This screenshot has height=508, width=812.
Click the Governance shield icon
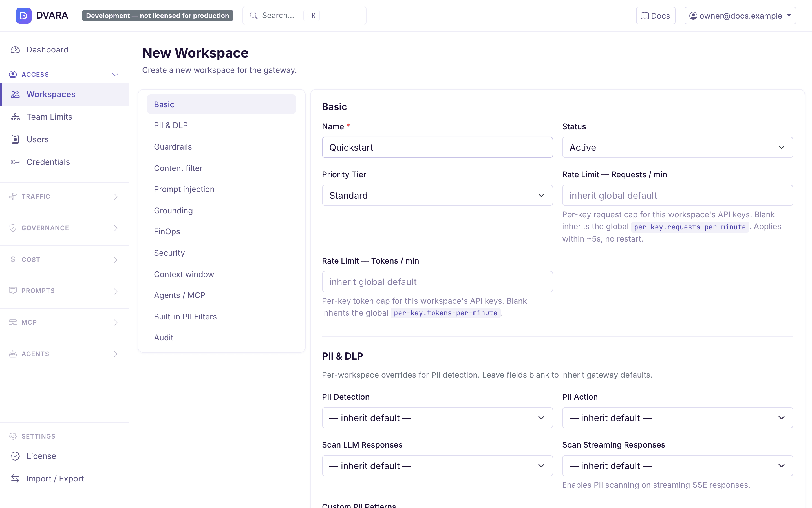pyautogui.click(x=13, y=228)
